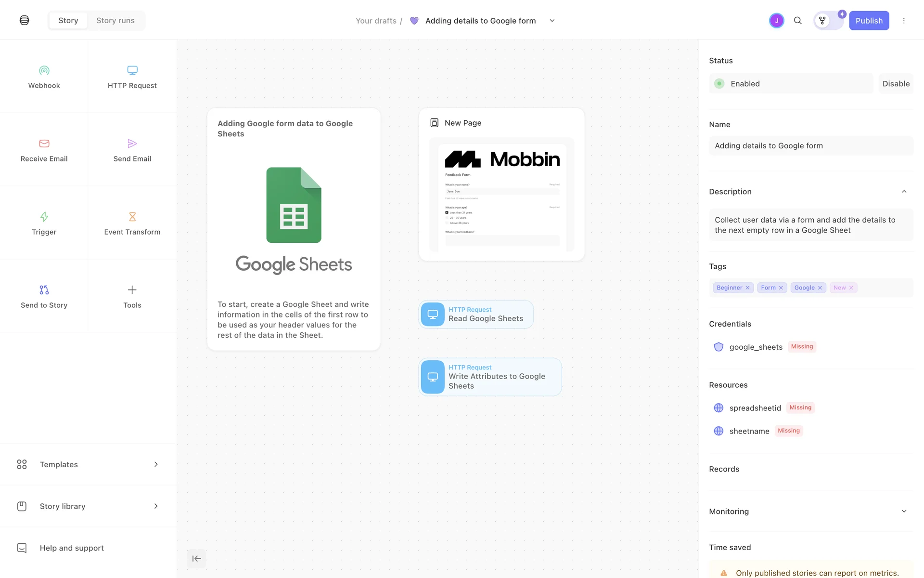Collapse the Description section chevron

pyautogui.click(x=904, y=192)
